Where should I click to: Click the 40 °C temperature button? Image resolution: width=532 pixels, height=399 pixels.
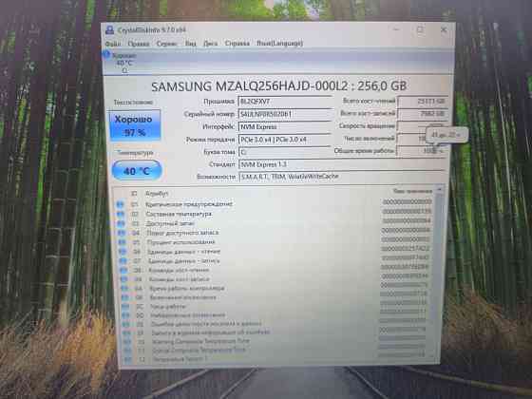point(136,171)
